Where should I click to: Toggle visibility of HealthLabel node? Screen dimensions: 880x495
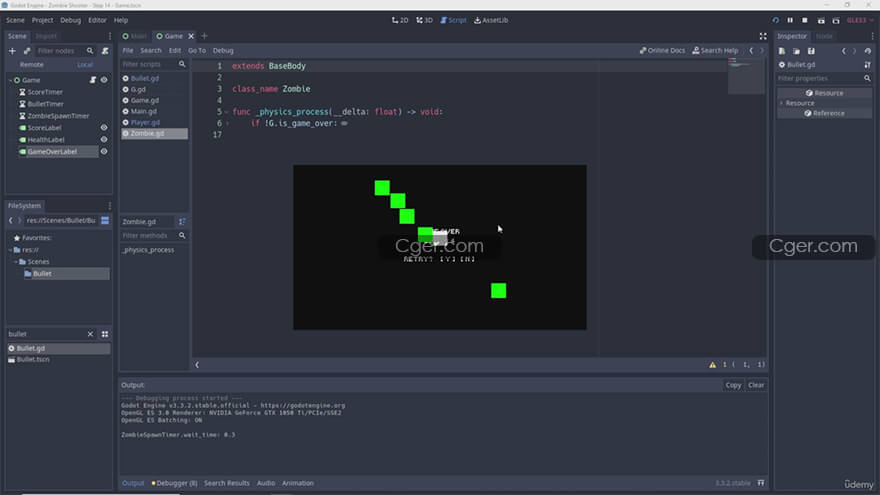tap(103, 140)
